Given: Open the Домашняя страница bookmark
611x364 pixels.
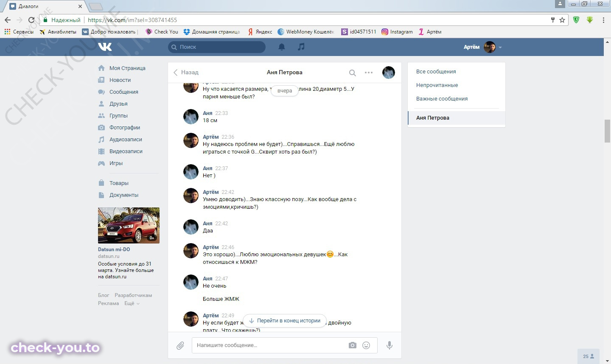Looking at the screenshot, I should click(212, 32).
